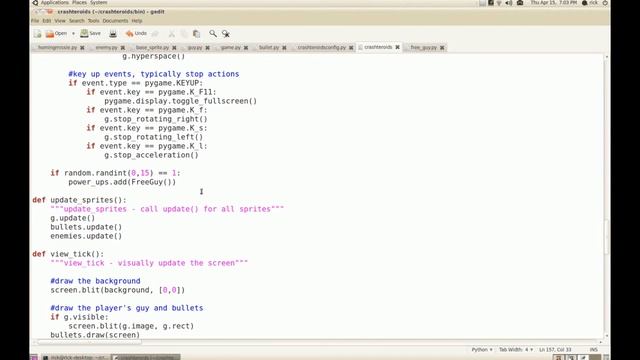
Task: Close the crashteroidsconfig.py tab
Action: point(351,48)
